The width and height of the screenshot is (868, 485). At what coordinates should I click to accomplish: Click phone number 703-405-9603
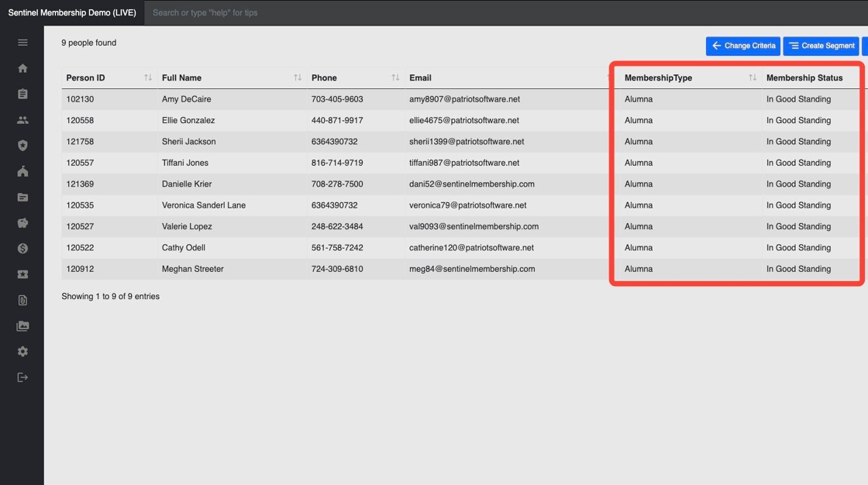point(337,99)
